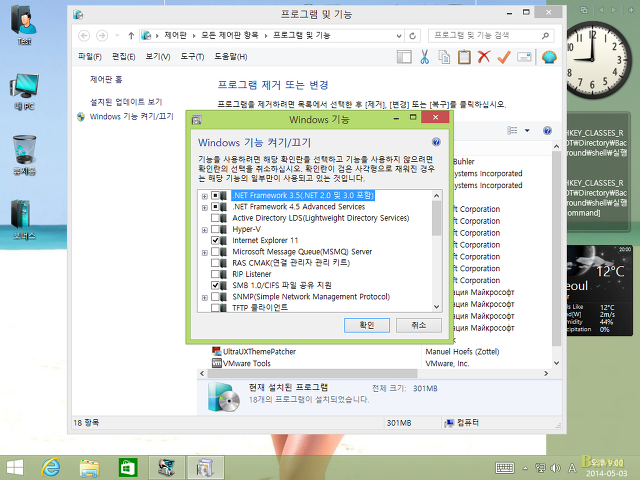Click the Refresh button in address bar

pos(413,36)
